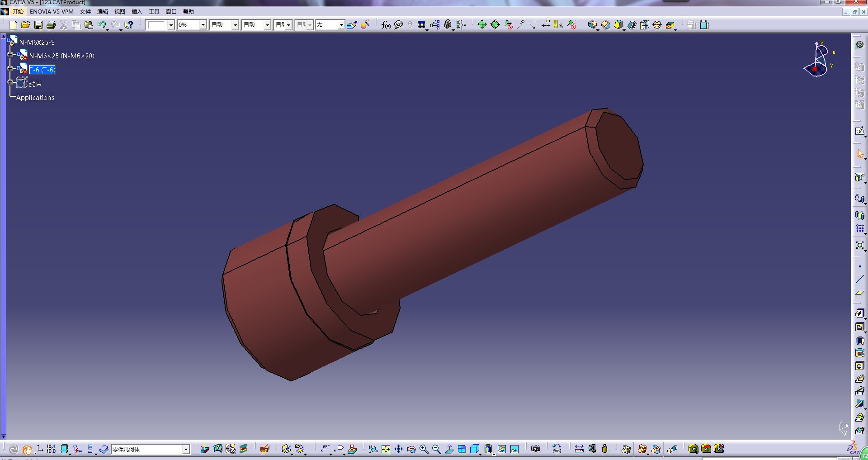Open the 0% transparency dropdown
868x460 pixels.
(203, 25)
